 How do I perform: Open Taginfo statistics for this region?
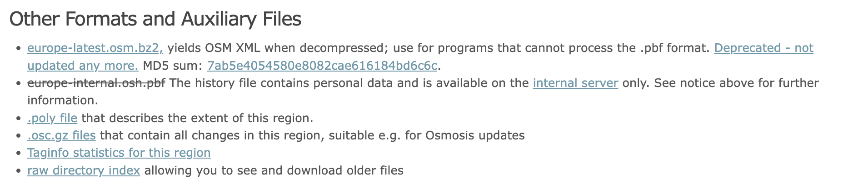pyautogui.click(x=119, y=153)
